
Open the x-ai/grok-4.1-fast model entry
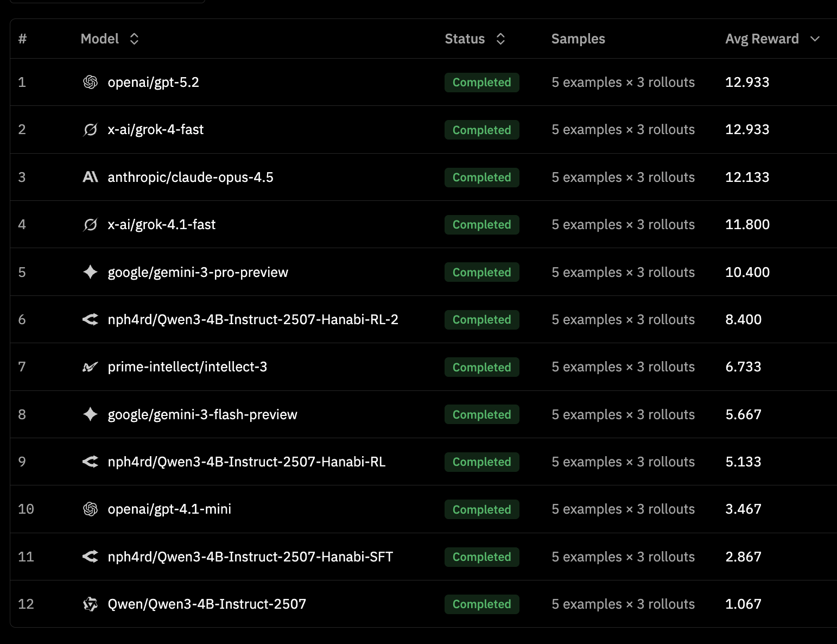(162, 224)
